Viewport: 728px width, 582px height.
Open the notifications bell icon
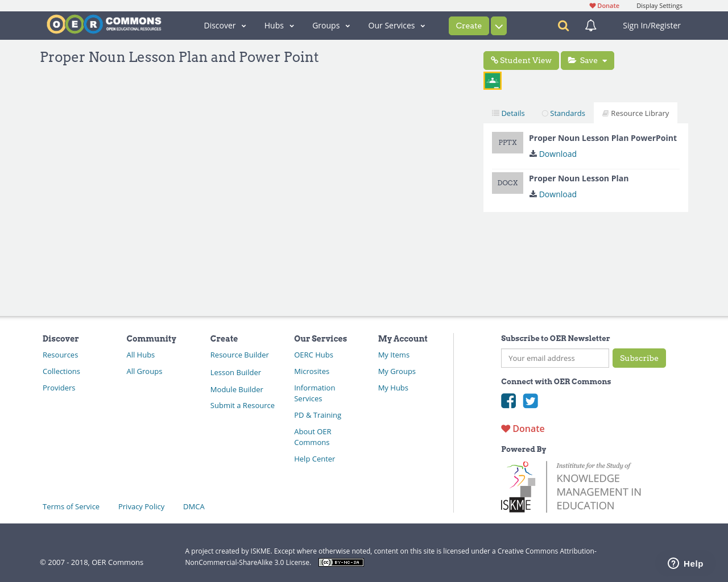click(x=590, y=25)
